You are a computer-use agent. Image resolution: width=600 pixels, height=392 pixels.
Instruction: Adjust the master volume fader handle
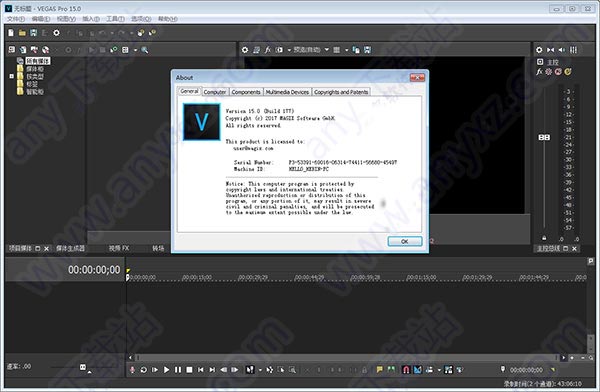point(544,137)
